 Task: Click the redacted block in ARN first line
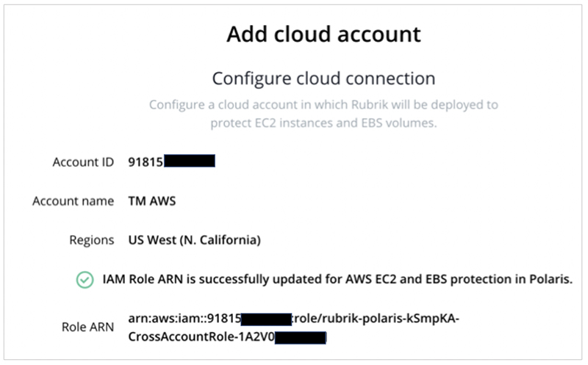266,319
